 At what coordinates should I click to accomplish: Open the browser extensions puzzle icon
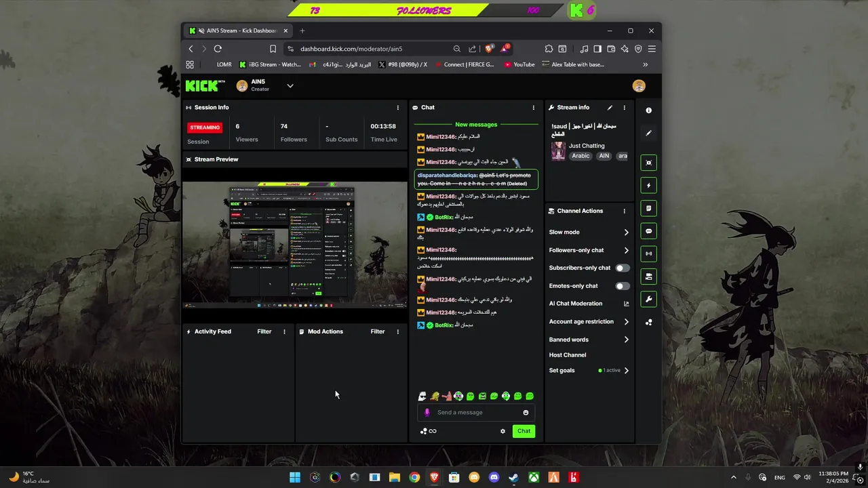(x=549, y=49)
